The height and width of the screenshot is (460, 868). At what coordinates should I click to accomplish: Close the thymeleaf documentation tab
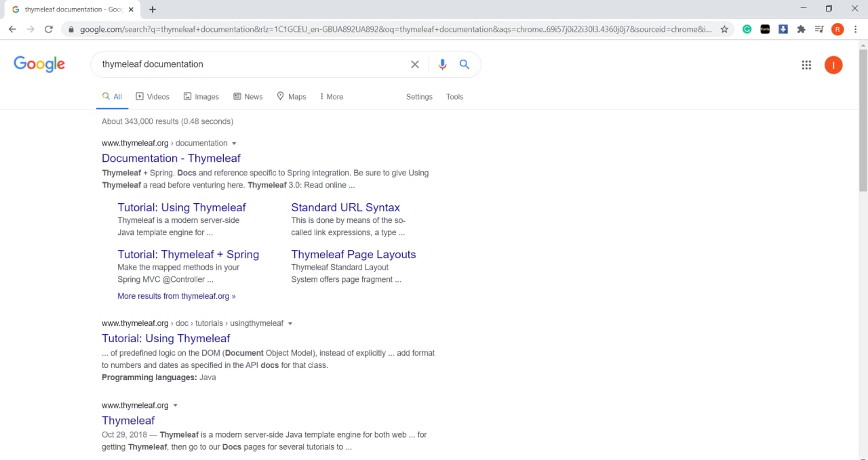(131, 9)
